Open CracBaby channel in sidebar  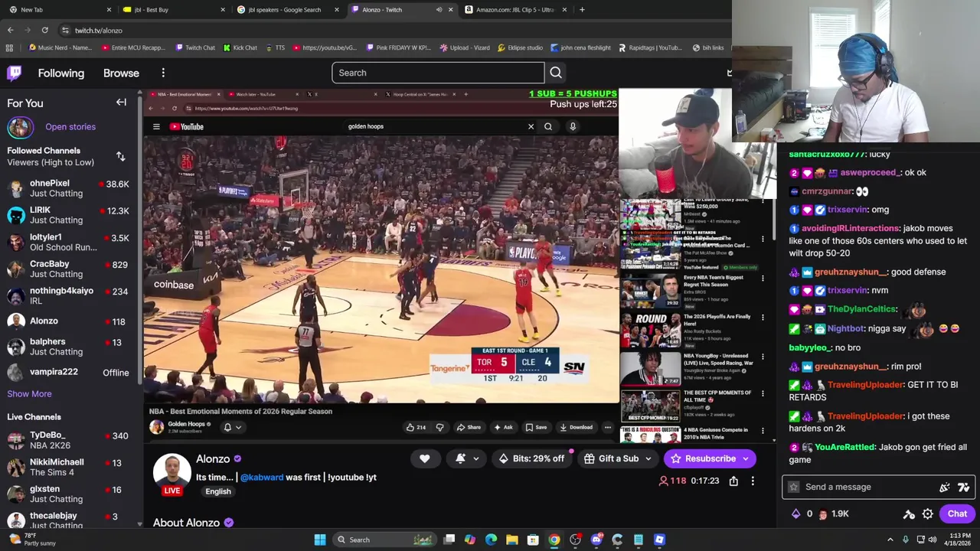(69, 269)
